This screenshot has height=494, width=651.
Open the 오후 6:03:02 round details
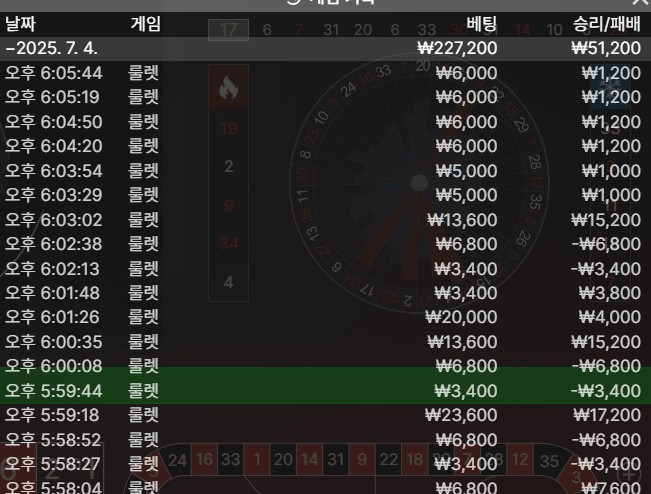point(325,219)
